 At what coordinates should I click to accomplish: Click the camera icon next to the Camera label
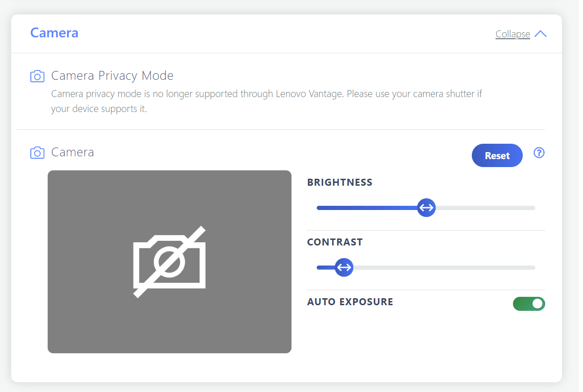pyautogui.click(x=37, y=153)
